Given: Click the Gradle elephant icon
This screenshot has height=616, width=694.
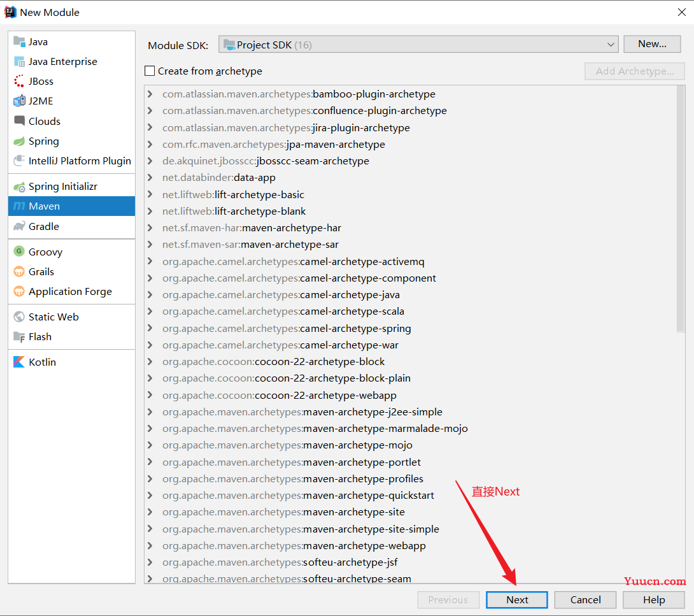Looking at the screenshot, I should (x=19, y=226).
